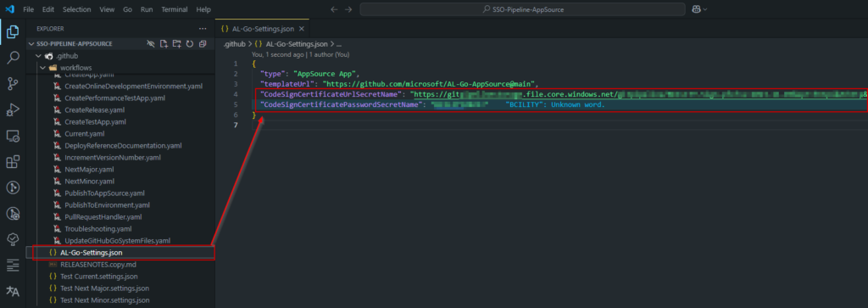Click the templateUrl line in editor

coord(399,84)
